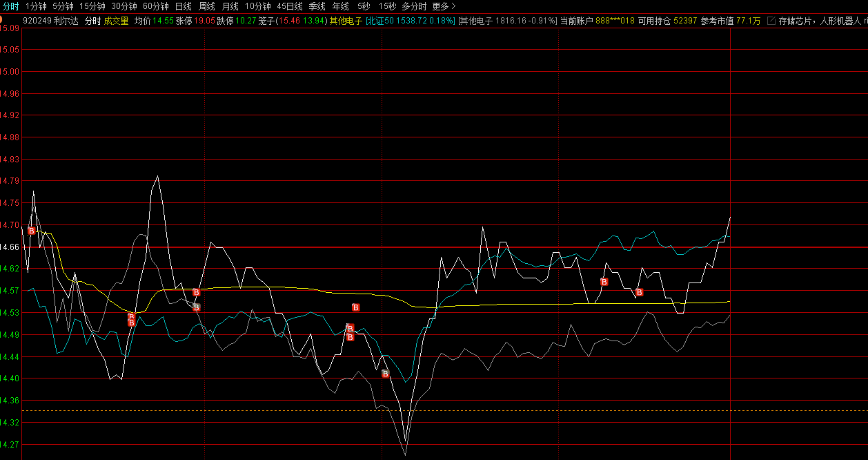The width and height of the screenshot is (868, 460).
Task: Select the 多分时 multi-day view
Action: click(x=414, y=6)
